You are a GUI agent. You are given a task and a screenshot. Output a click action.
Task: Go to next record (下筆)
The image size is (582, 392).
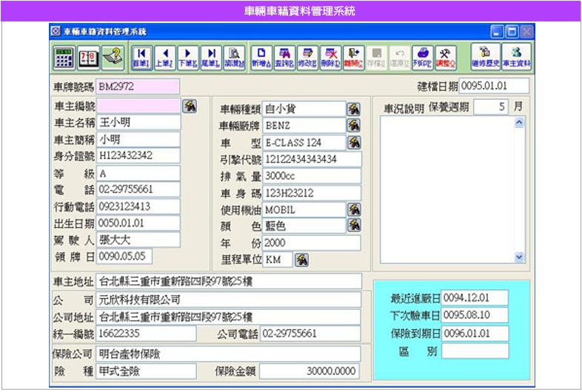point(188,55)
